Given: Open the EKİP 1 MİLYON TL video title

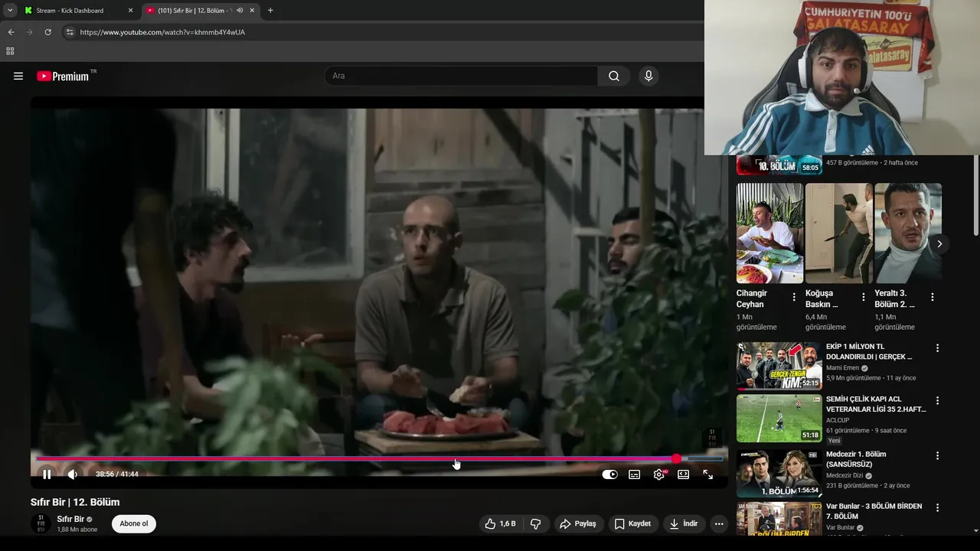Looking at the screenshot, I should point(869,351).
